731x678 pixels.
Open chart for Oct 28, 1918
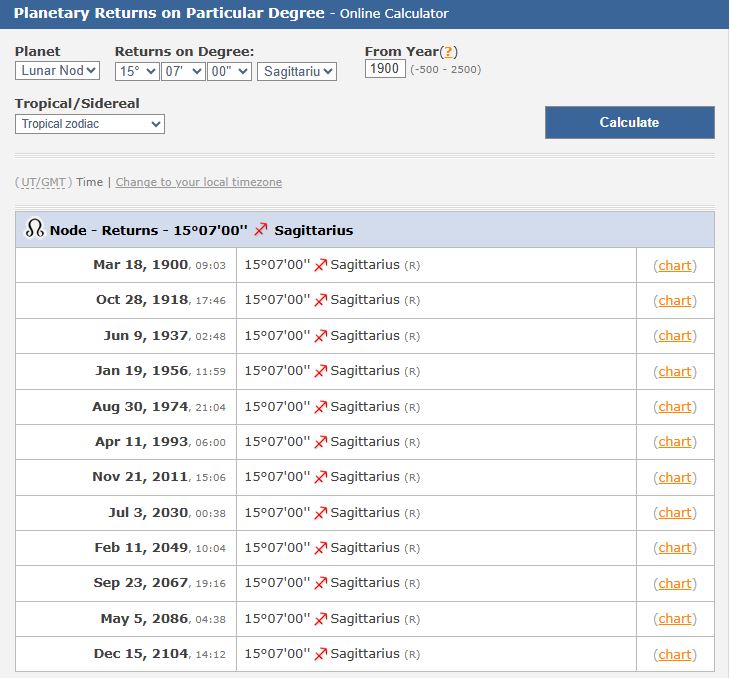[x=675, y=301]
